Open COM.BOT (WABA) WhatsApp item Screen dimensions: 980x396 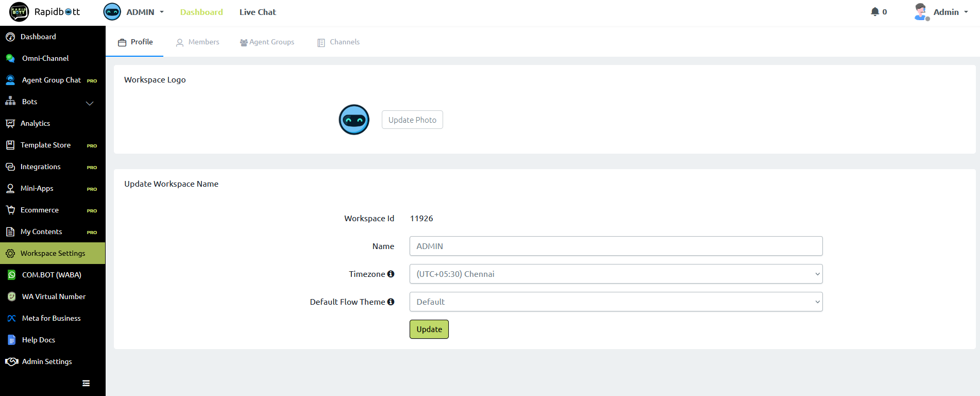[52, 275]
